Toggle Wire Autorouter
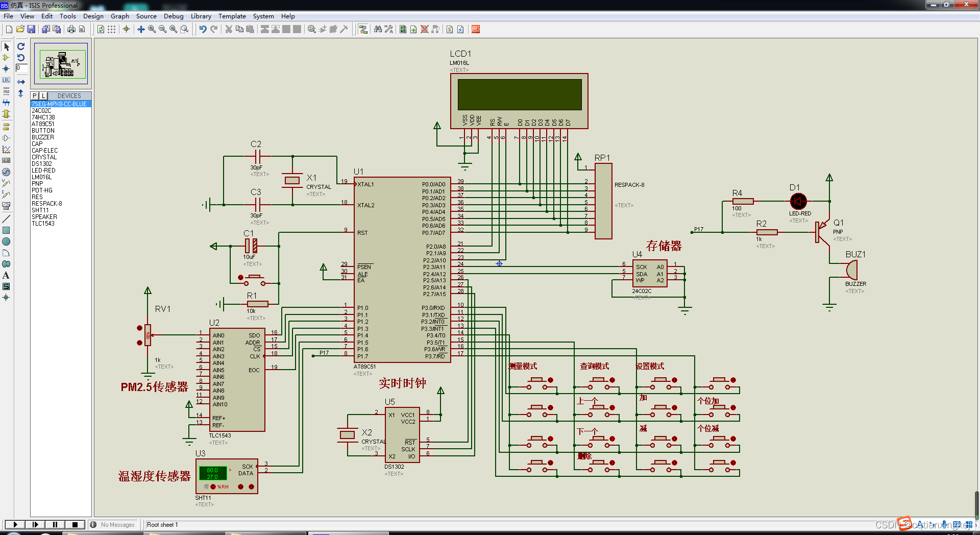Screen dimensions: 980x535 pyautogui.click(x=363, y=29)
